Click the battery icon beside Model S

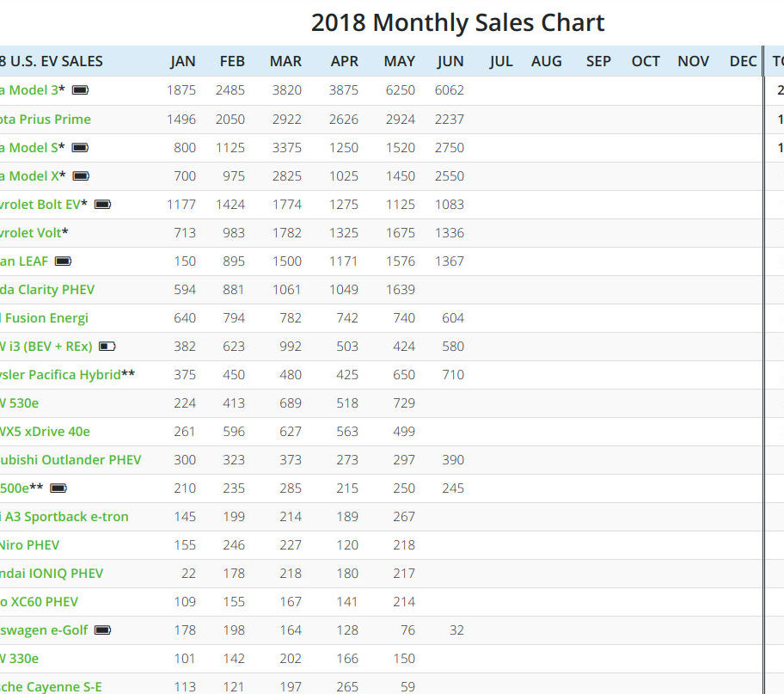(81, 148)
